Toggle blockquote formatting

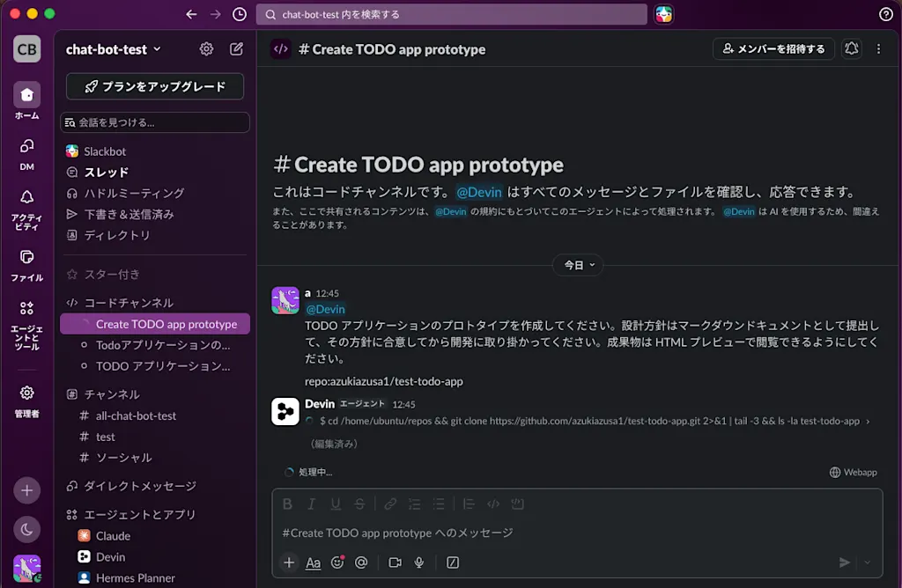(469, 504)
